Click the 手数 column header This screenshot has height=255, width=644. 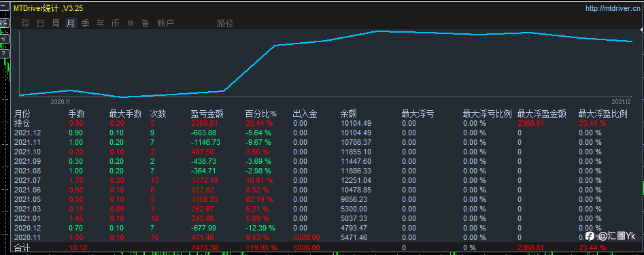[x=76, y=114]
